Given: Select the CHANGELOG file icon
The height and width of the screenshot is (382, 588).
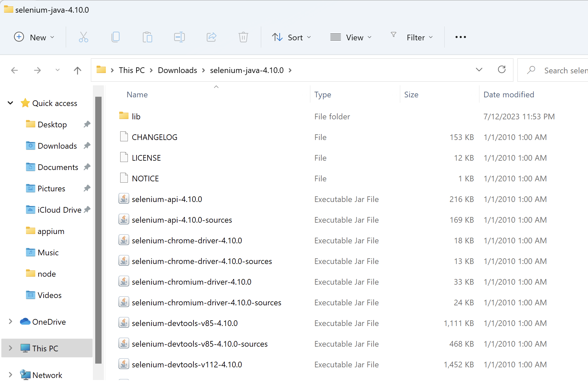Looking at the screenshot, I should click(x=124, y=137).
